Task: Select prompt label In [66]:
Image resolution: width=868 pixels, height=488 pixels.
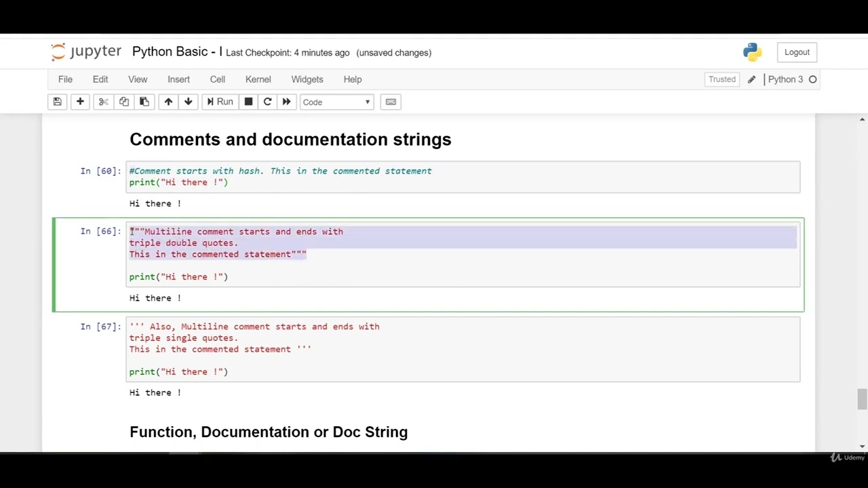Action: coord(100,231)
